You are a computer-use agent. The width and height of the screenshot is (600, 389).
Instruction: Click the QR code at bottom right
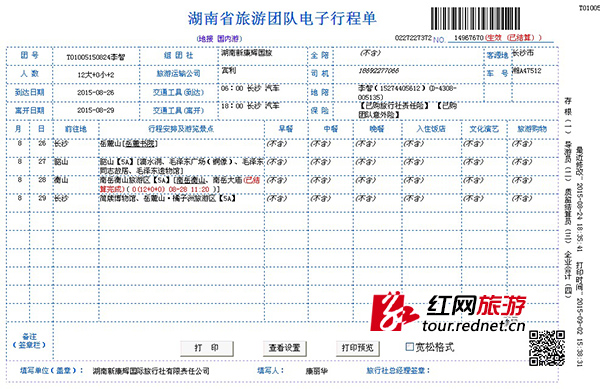(x=547, y=348)
